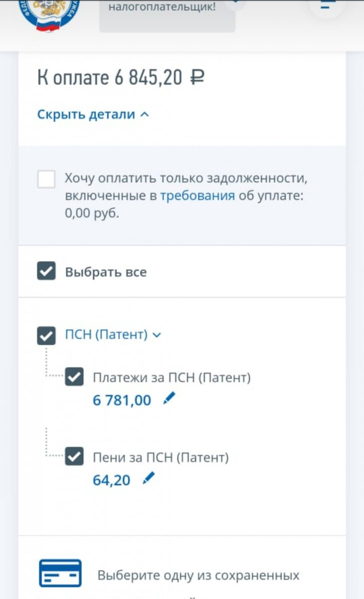Edit the 64,20 penalty amount pencil
This screenshot has width=364, height=599.
(x=149, y=479)
